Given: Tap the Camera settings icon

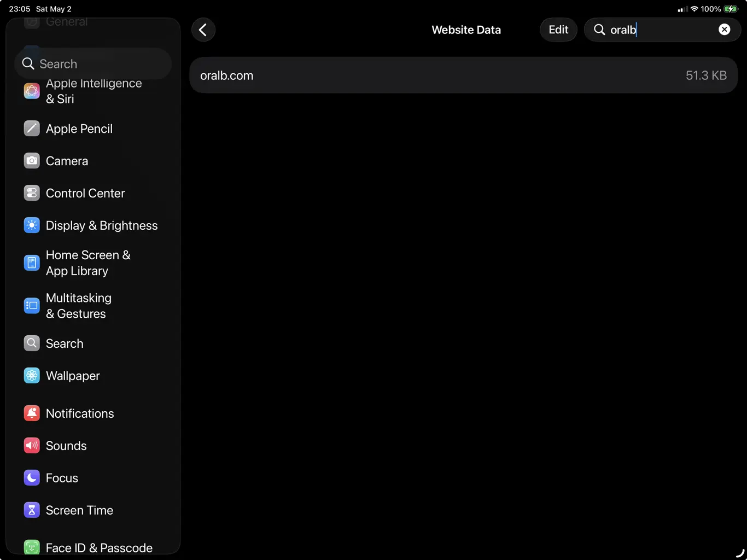Looking at the screenshot, I should point(32,161).
